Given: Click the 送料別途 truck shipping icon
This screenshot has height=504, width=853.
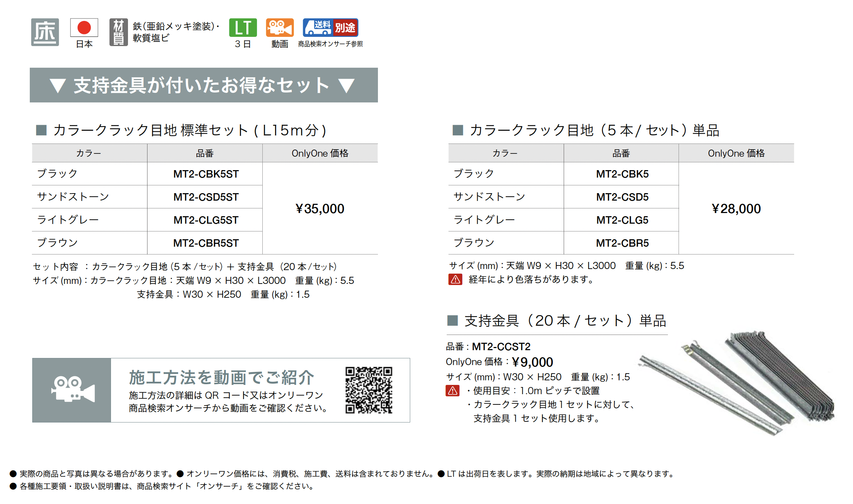Looking at the screenshot, I should pyautogui.click(x=330, y=28).
